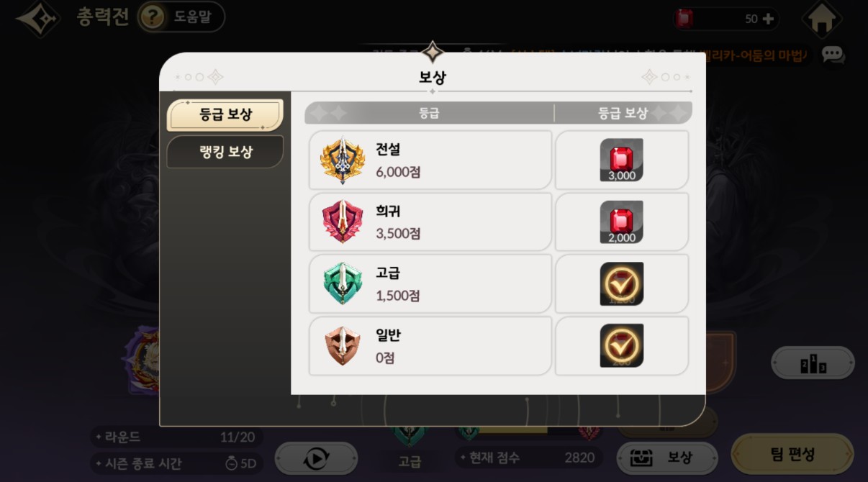This screenshot has height=482, width=868.
Task: Tap the 전설 3,000 gem reward
Action: 622,160
